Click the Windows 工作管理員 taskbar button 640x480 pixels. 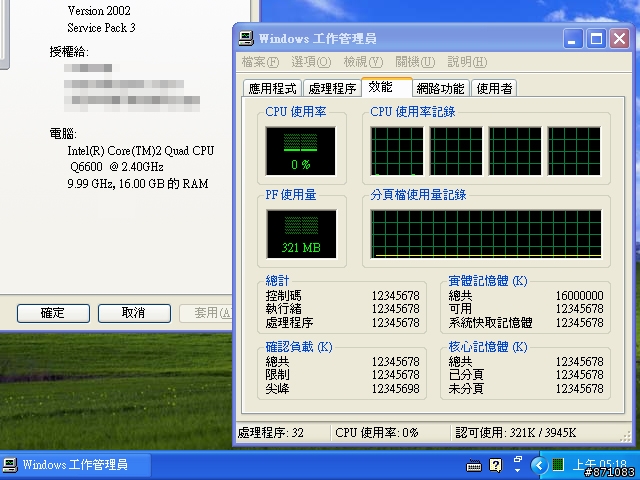pyautogui.click(x=76, y=465)
